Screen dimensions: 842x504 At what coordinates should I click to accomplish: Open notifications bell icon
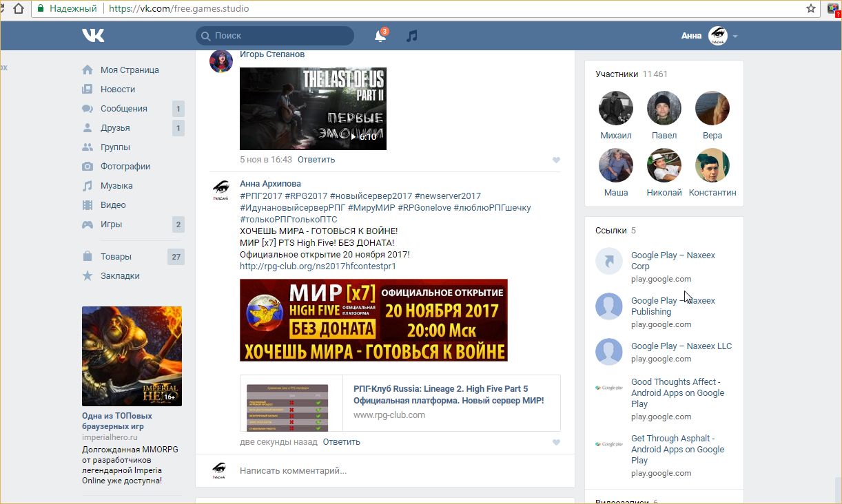pos(380,36)
